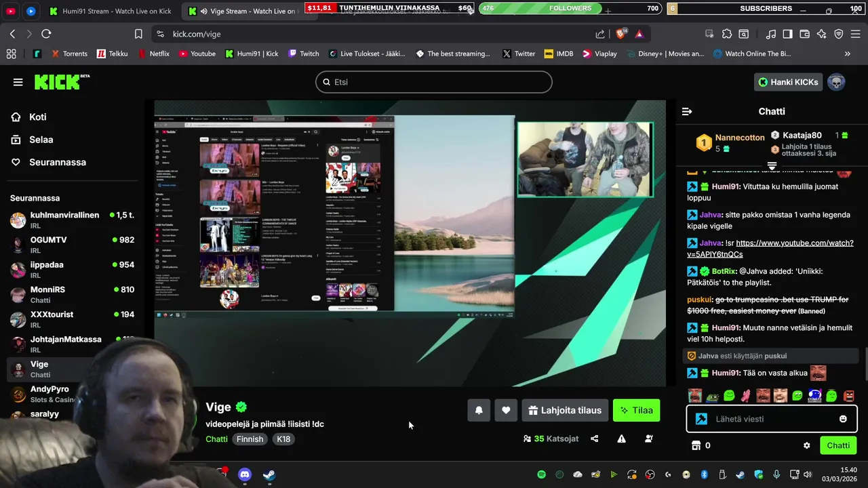This screenshot has width=868, height=488.
Task: Open iippadaa channel in followed list
Action: click(72, 269)
